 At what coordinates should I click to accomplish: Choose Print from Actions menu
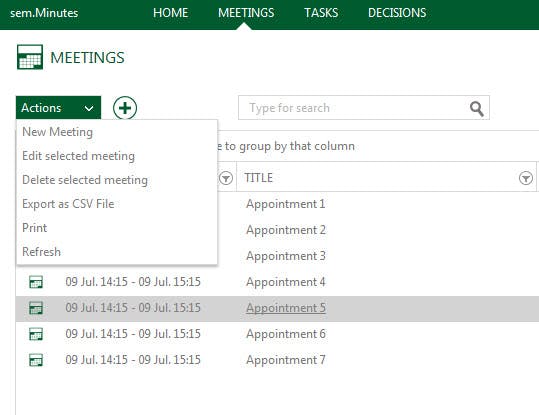point(34,228)
